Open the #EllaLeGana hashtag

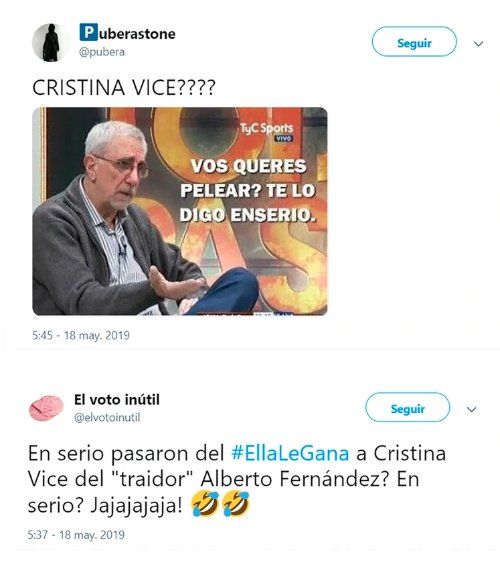290,453
